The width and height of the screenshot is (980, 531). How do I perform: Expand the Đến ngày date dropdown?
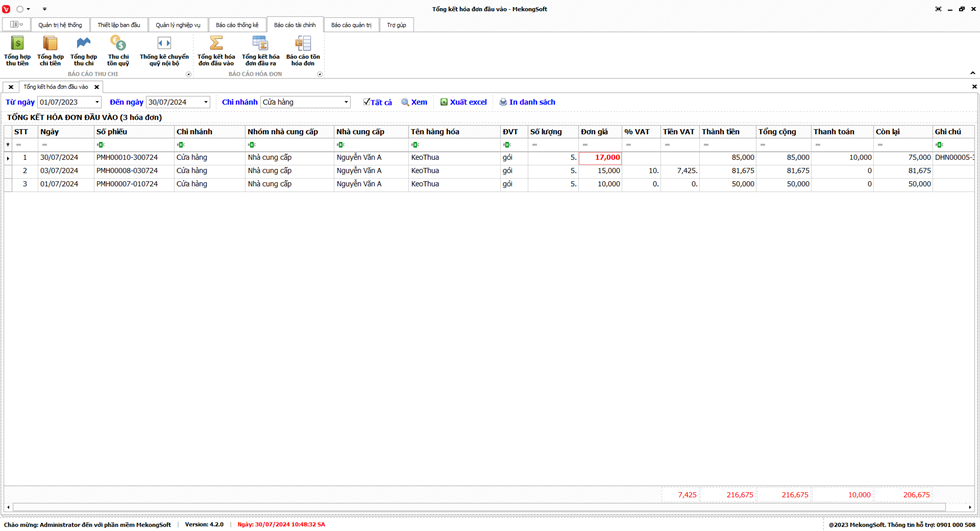pyautogui.click(x=206, y=102)
